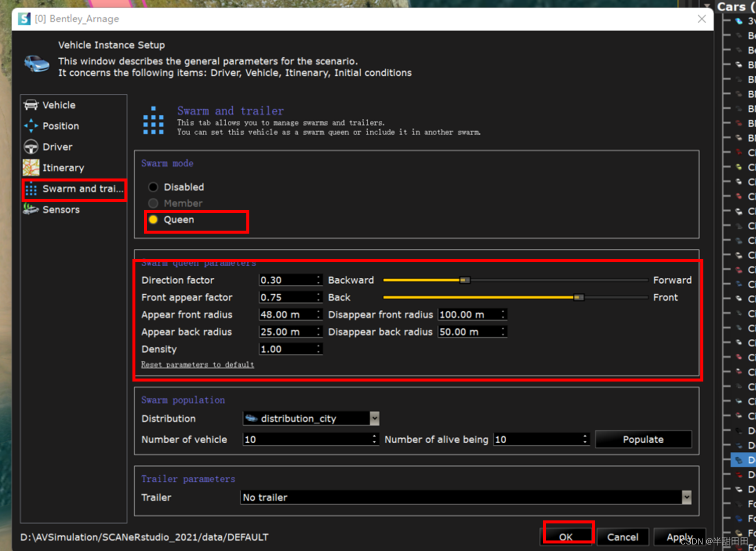The image size is (756, 551).
Task: Click the blue car icon beside Vehicle Instance Setup
Action: coord(37,64)
